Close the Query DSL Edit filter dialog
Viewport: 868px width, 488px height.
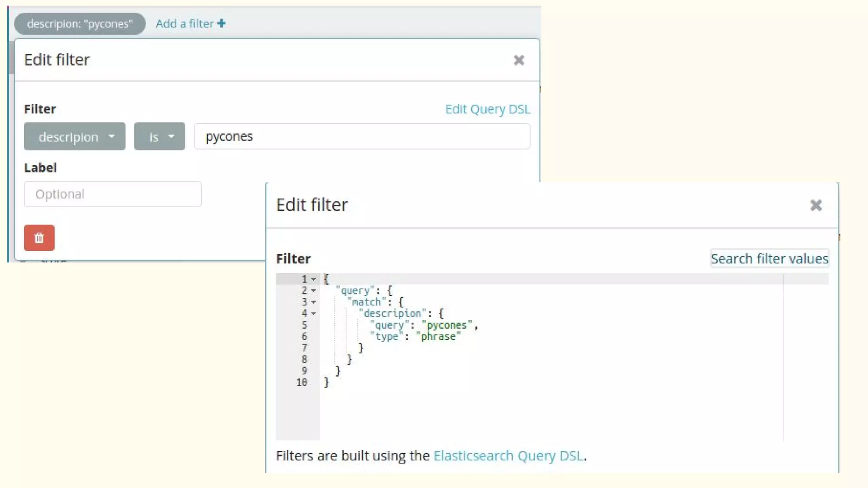816,205
